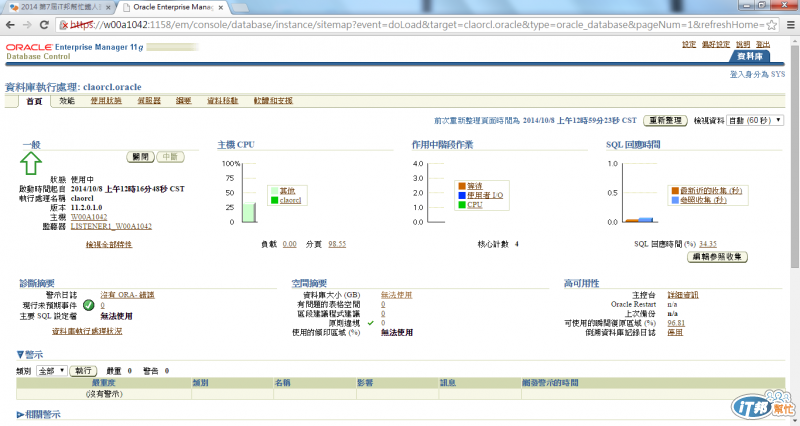
Task: Open the 類別 全部 dropdown under 警示
Action: coord(52,371)
